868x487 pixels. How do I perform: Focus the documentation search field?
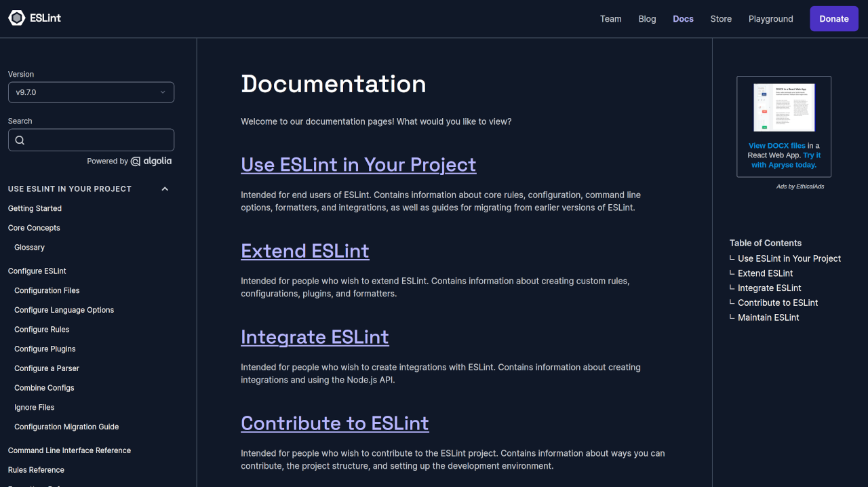[x=91, y=140]
